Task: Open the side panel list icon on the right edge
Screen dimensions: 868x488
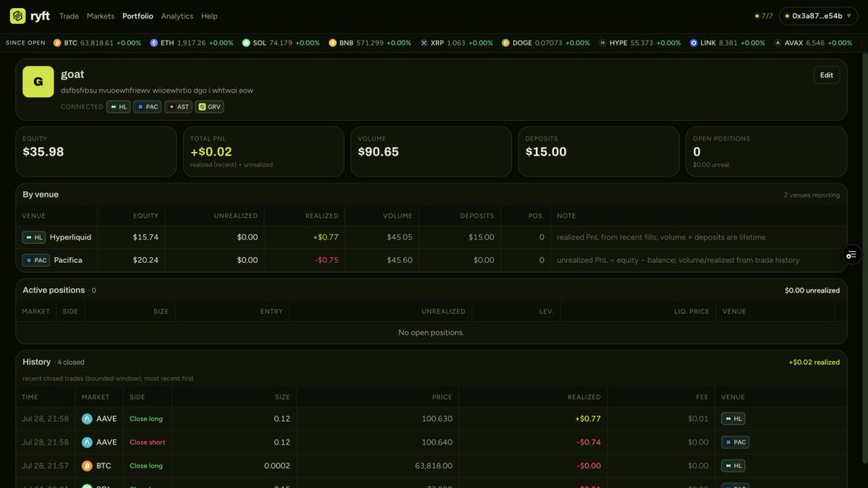Action: click(x=851, y=254)
